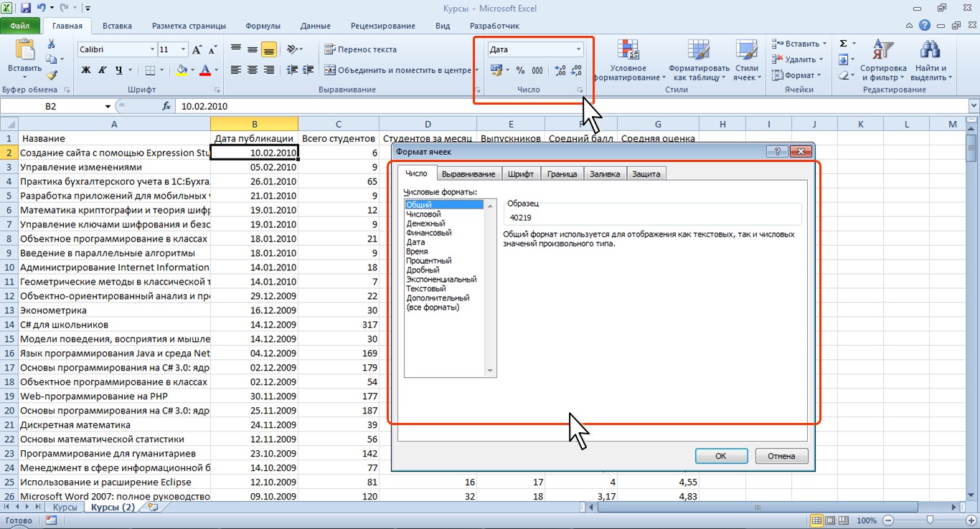
Task: Click OK in Формат ячеек dialog
Action: [721, 456]
